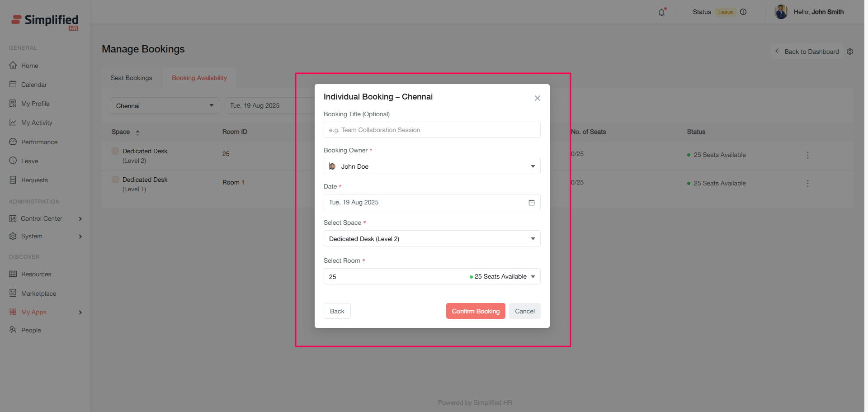Image resolution: width=868 pixels, height=412 pixels.
Task: Open the Select Space dropdown
Action: click(432, 239)
